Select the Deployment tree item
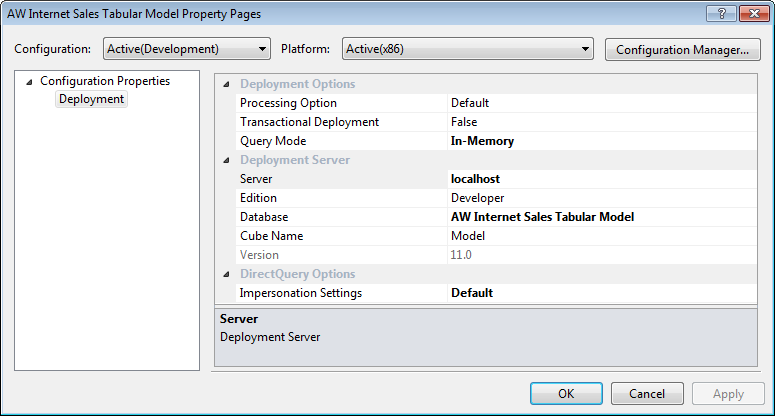Viewport: 775px width, 416px height. (x=91, y=99)
